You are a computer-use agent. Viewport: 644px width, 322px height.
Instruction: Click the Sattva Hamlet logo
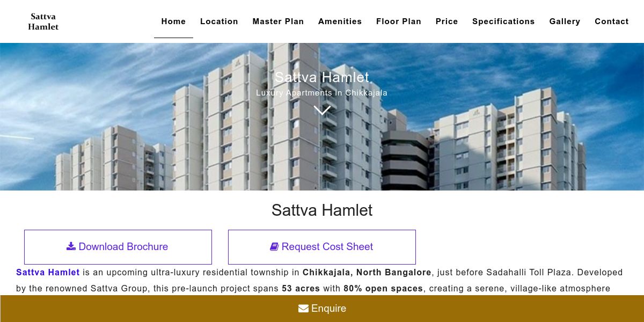43,21
